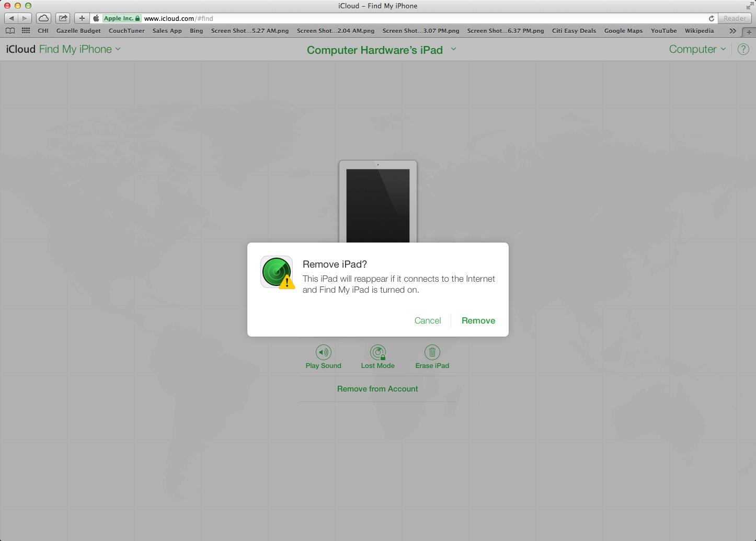Viewport: 756px width, 541px height.
Task: Click the plus button to add a bookmark
Action: tap(82, 18)
